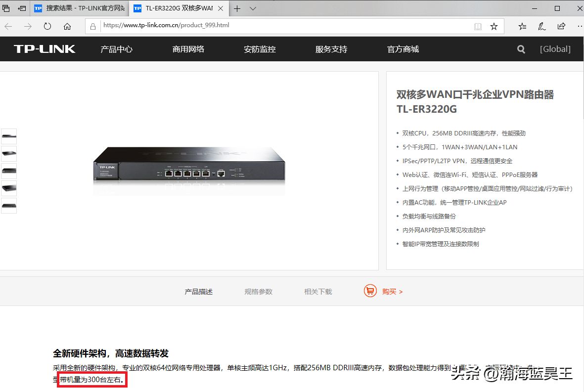Open the browser home page
This screenshot has height=392, width=584.
(67, 26)
